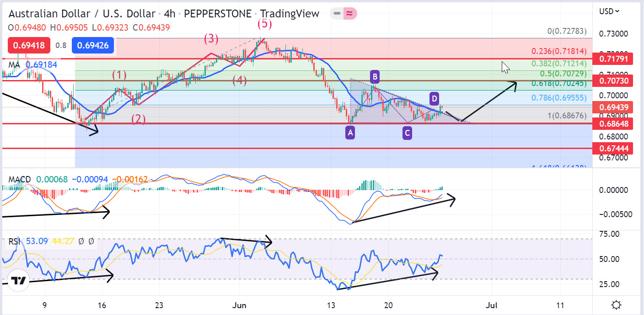
Task: Expand the RSI indicator legend
Action: pos(14,241)
